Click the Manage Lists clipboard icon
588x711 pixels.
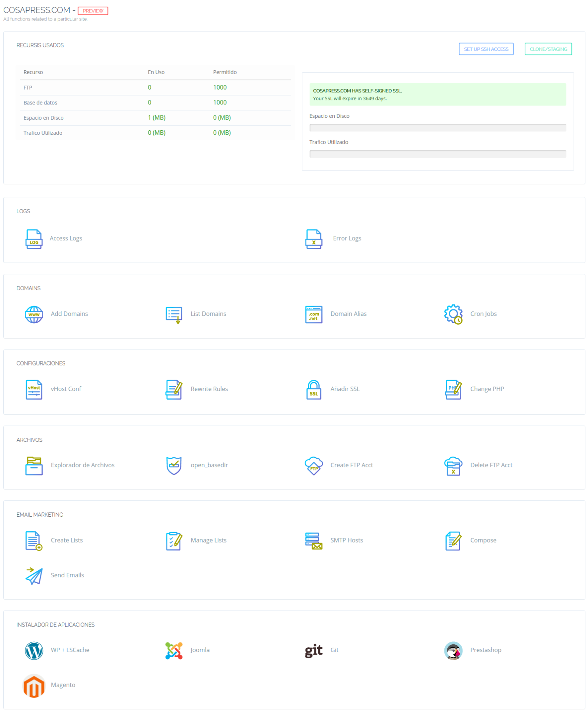(x=174, y=541)
